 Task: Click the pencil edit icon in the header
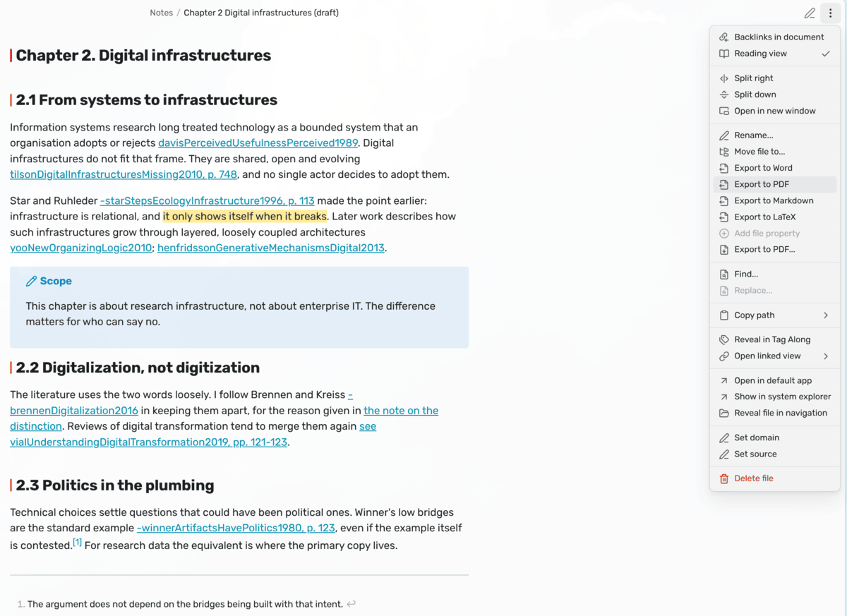pyautogui.click(x=810, y=13)
